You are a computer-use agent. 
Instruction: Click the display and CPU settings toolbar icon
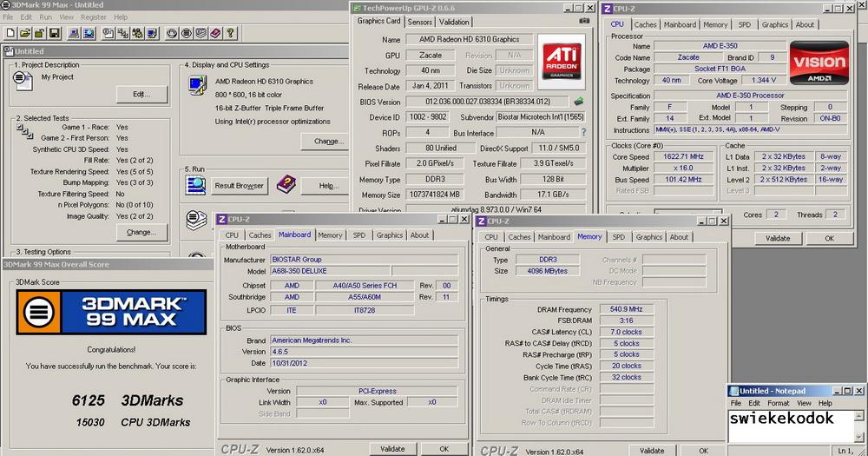(x=152, y=33)
